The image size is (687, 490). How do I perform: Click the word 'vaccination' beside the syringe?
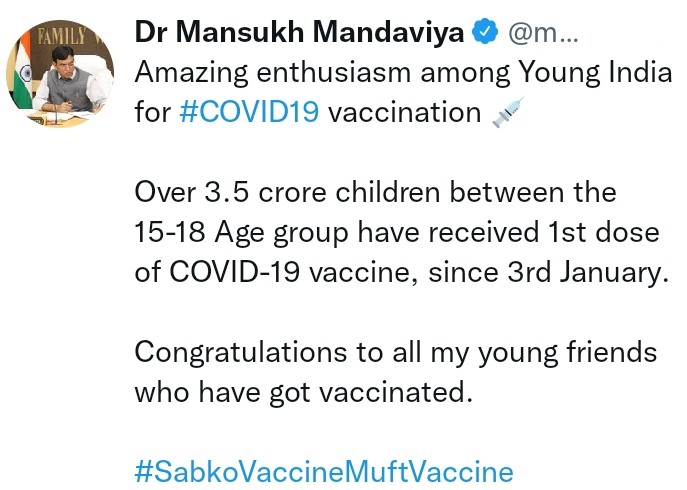[x=405, y=112]
